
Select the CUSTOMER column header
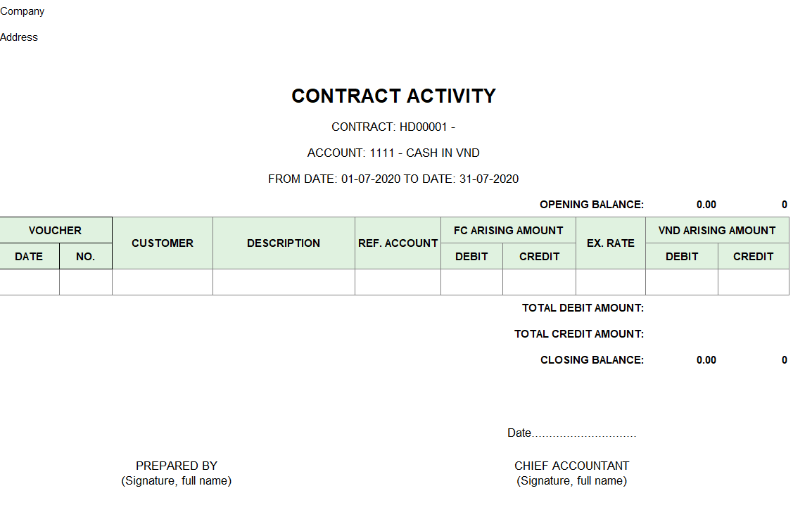click(x=163, y=243)
